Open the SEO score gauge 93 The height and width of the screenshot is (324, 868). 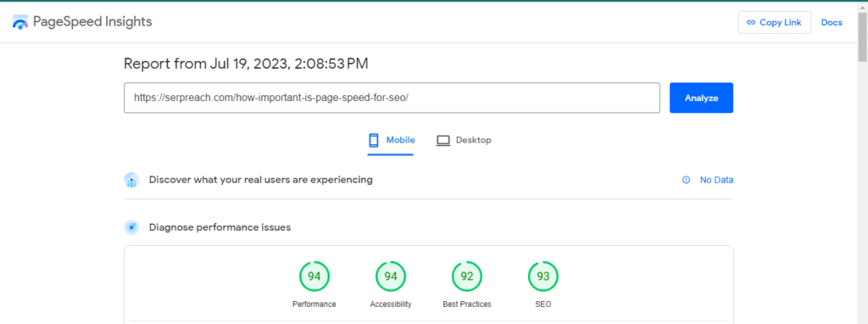tap(543, 276)
